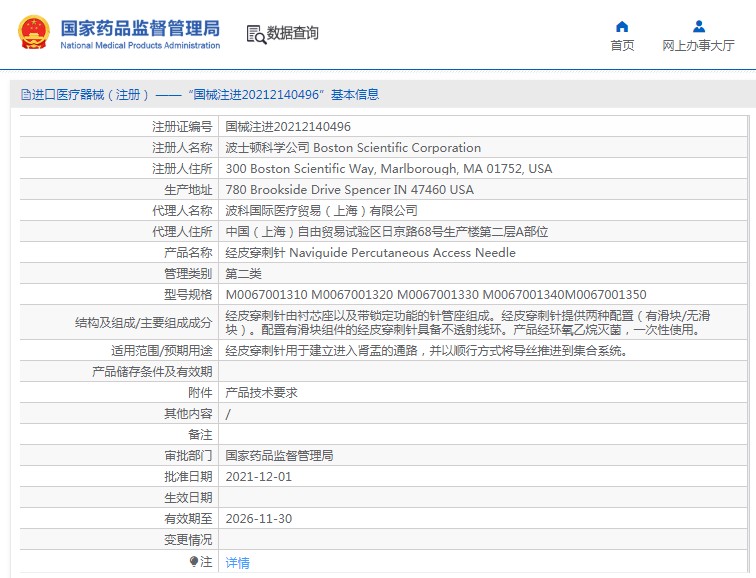Click the 其他内容 slash value
This screenshot has width=756, height=578.
tap(228, 414)
